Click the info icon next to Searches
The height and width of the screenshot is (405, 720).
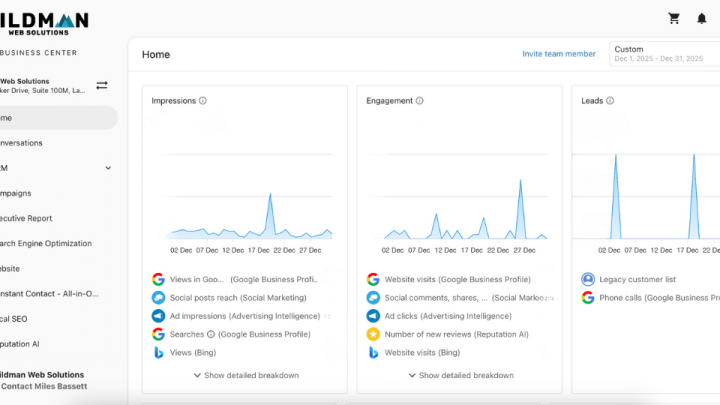click(x=211, y=334)
